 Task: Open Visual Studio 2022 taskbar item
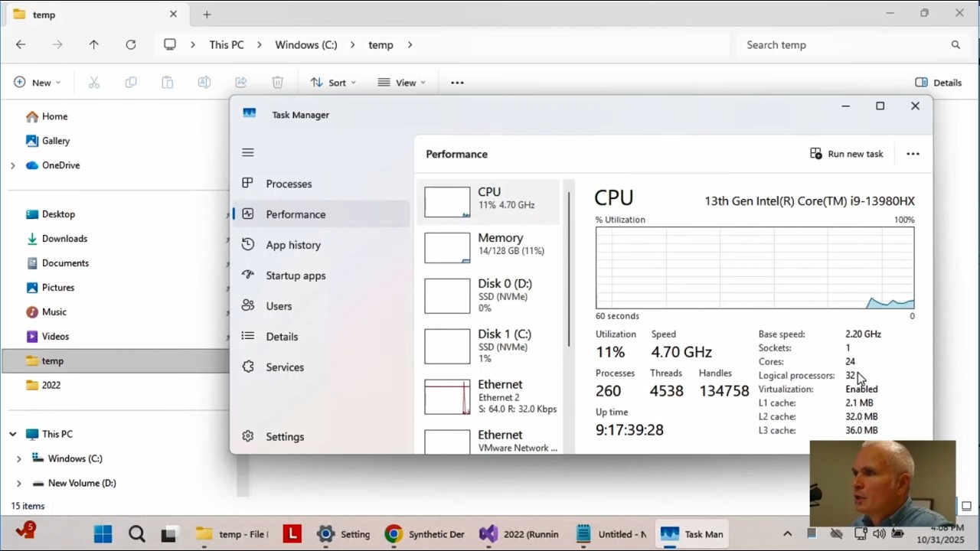pyautogui.click(x=521, y=534)
